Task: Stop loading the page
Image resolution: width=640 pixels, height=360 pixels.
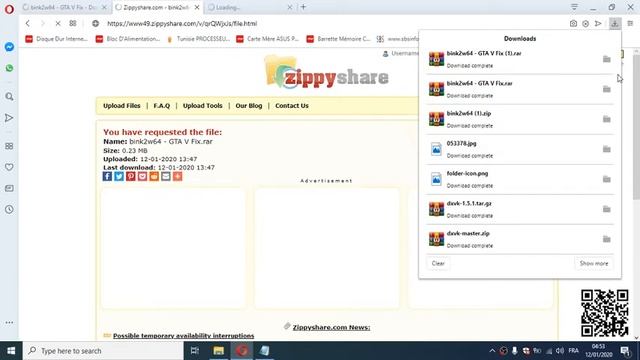Action: click(58, 24)
